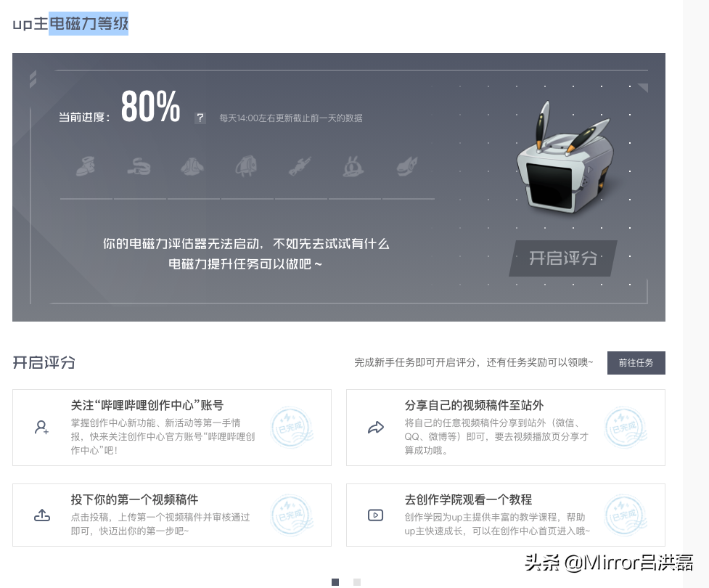The image size is (709, 588).
Task: Click the upload icon beside 投下你的第一个视频稿件
Action: tap(42, 515)
